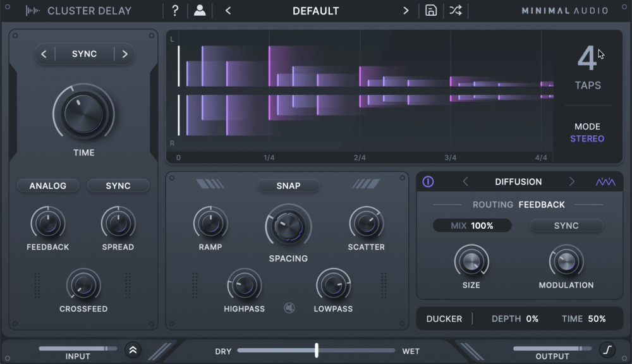This screenshot has height=364, width=632.
Task: Click the taps number 4
Action: click(586, 58)
